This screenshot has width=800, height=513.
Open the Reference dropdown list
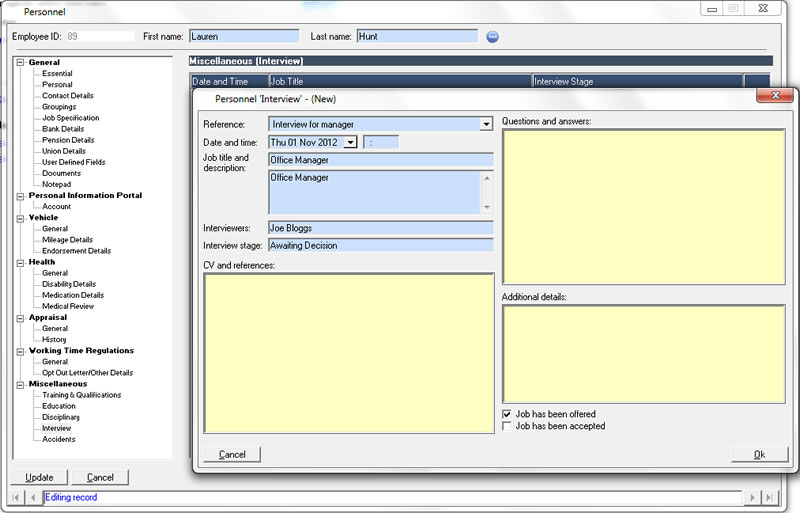(486, 124)
